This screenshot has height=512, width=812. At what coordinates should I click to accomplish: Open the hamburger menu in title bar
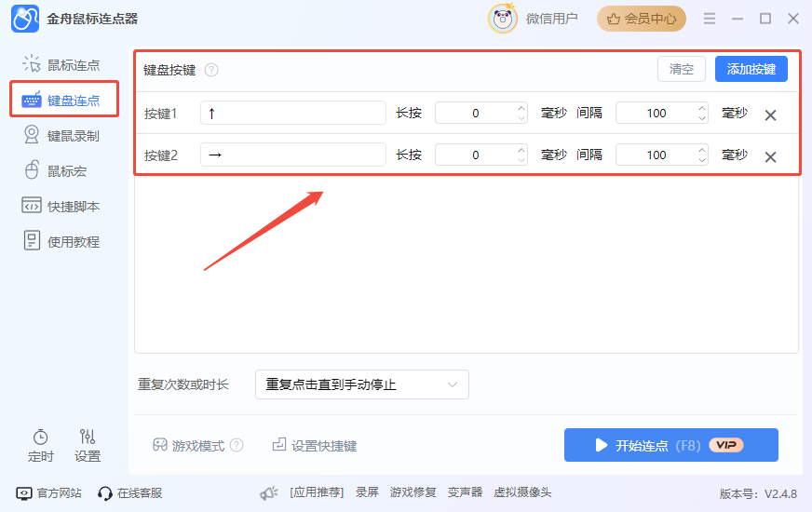pyautogui.click(x=710, y=19)
